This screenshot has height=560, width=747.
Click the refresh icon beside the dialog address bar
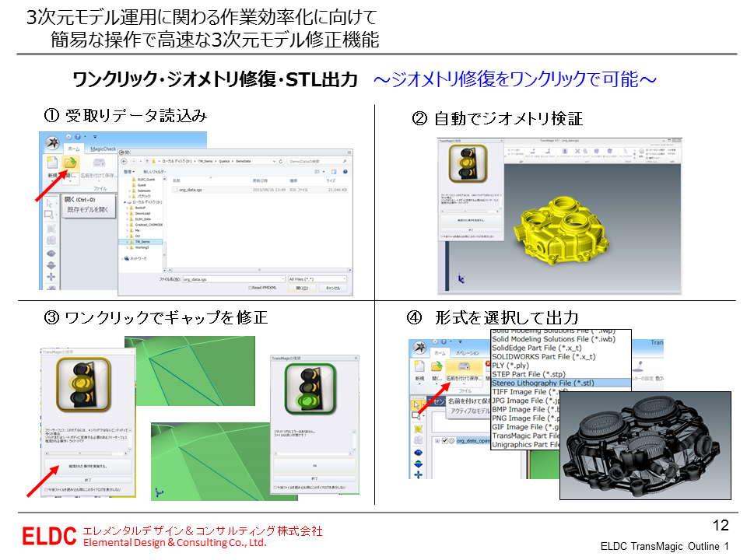click(281, 162)
